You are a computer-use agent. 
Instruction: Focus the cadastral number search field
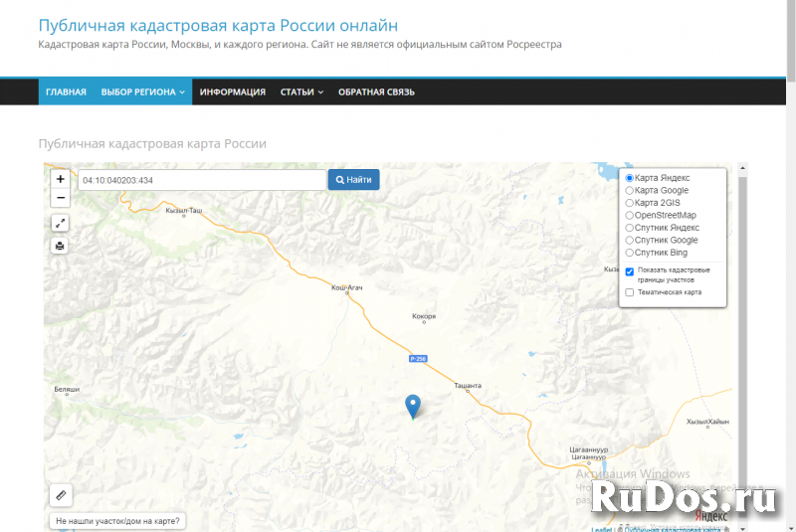[x=202, y=180]
